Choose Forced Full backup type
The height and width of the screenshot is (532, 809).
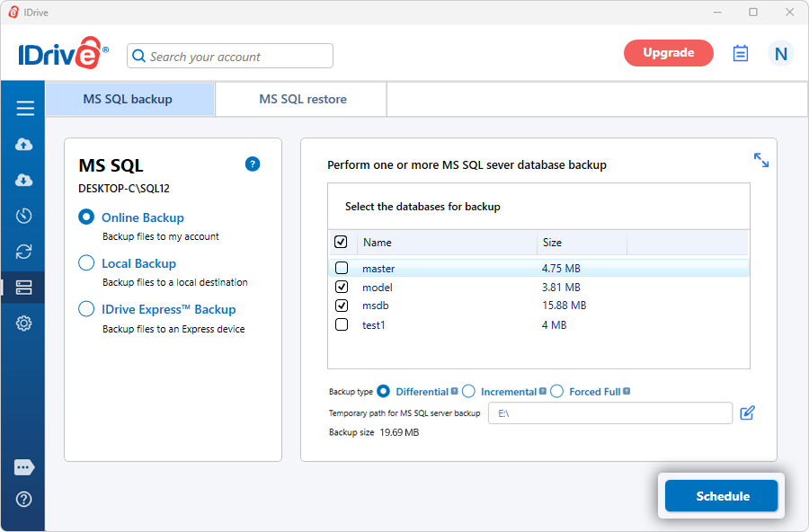(556, 391)
